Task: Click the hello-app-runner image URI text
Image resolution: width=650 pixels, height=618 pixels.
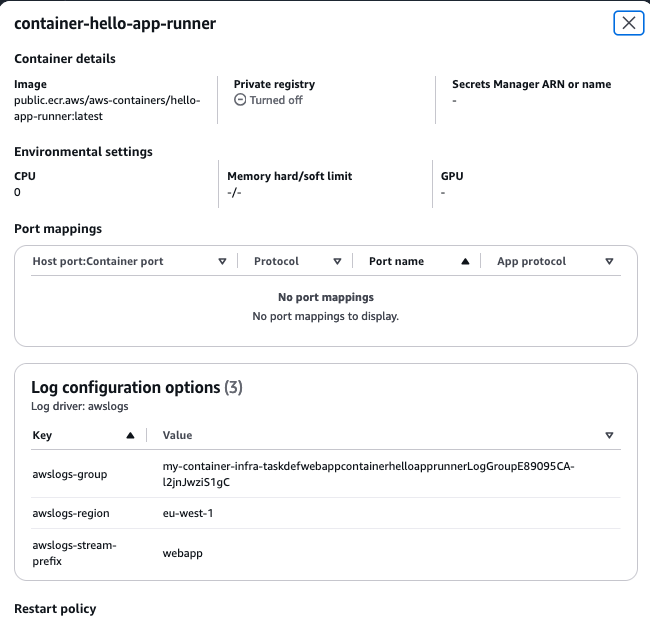Action: pos(107,108)
